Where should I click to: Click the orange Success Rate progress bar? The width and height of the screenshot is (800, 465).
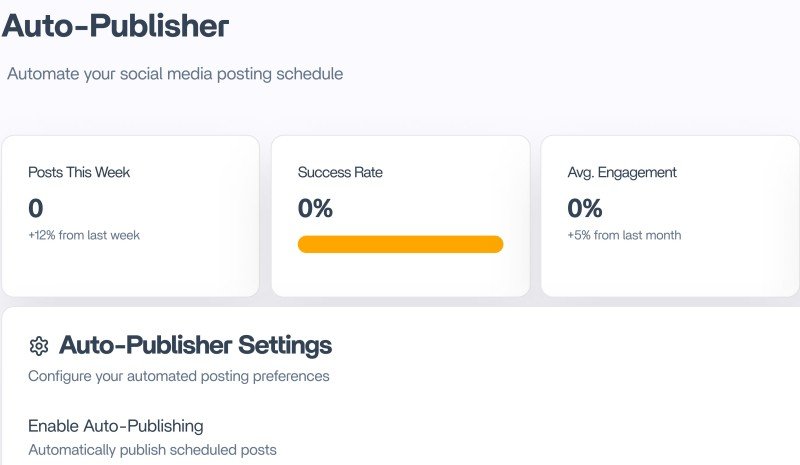400,244
